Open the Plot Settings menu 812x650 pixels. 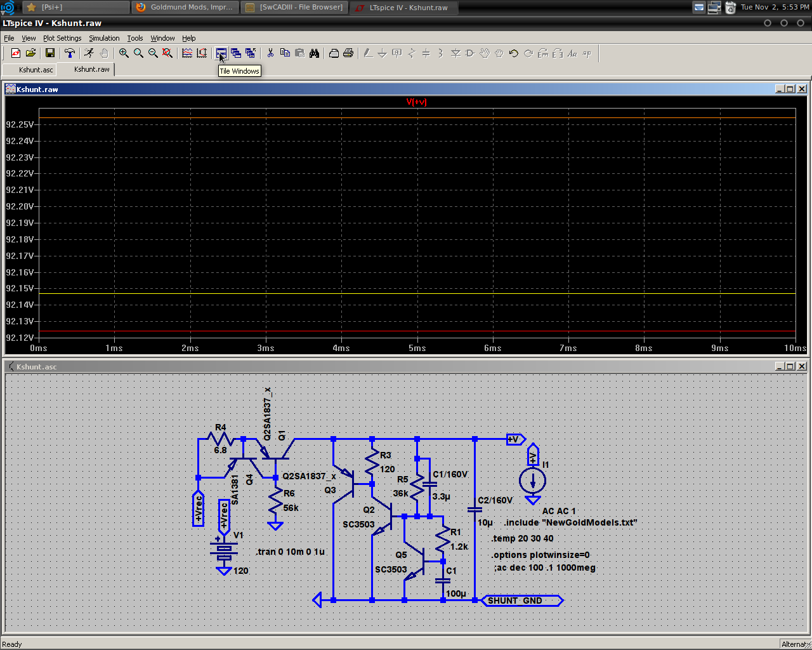[62, 38]
